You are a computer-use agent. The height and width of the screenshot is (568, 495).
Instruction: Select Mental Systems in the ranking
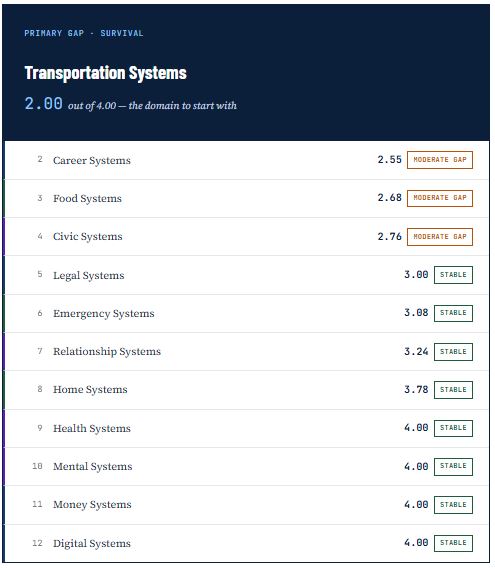pyautogui.click(x=247, y=467)
